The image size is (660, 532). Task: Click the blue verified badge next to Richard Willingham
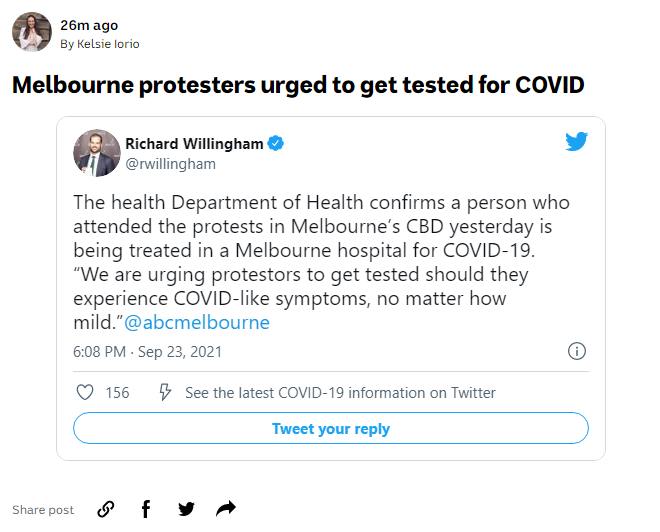coord(276,144)
